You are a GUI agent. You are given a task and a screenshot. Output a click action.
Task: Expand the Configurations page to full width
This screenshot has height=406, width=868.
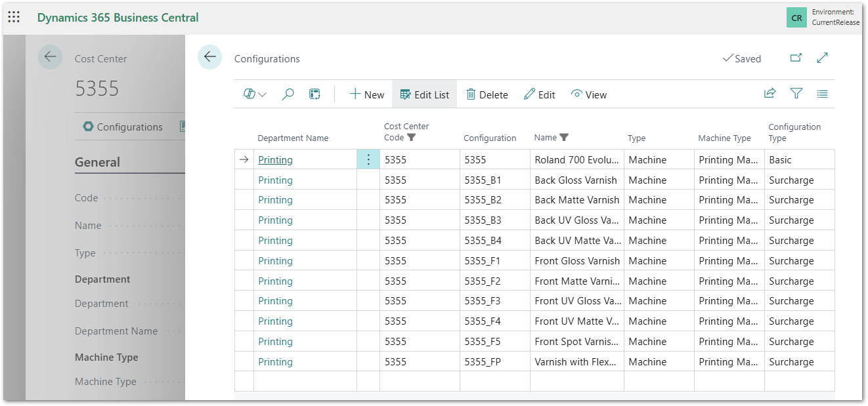coord(822,58)
